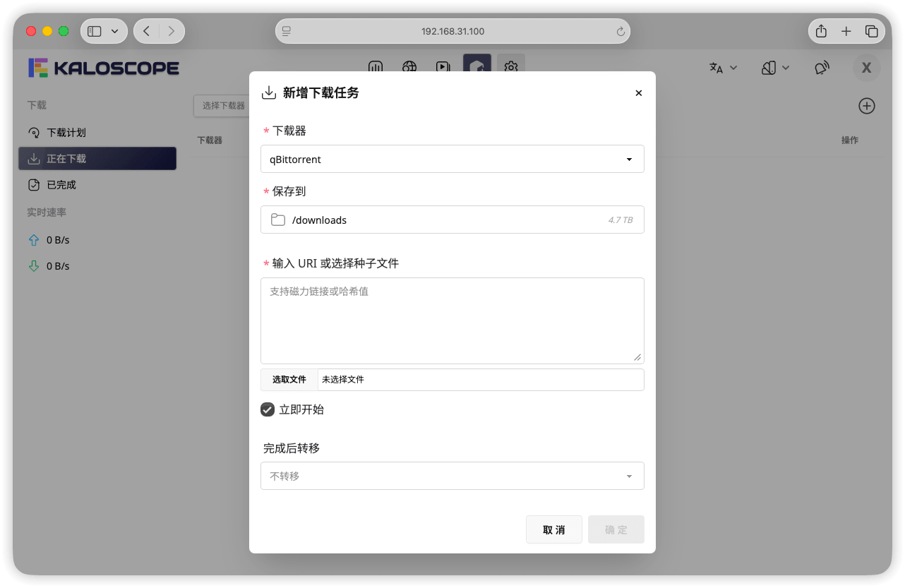
Task: Click the 确定 button
Action: (616, 529)
